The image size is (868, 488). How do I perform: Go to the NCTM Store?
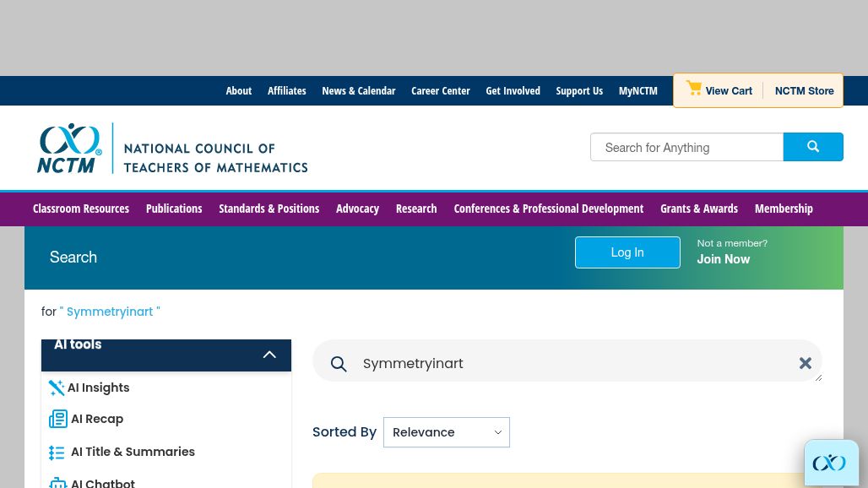click(804, 90)
